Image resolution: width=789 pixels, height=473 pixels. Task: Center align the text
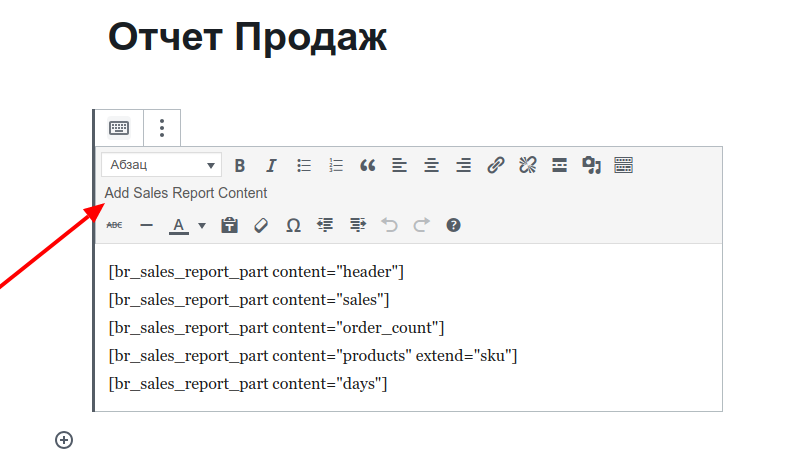click(x=431, y=166)
